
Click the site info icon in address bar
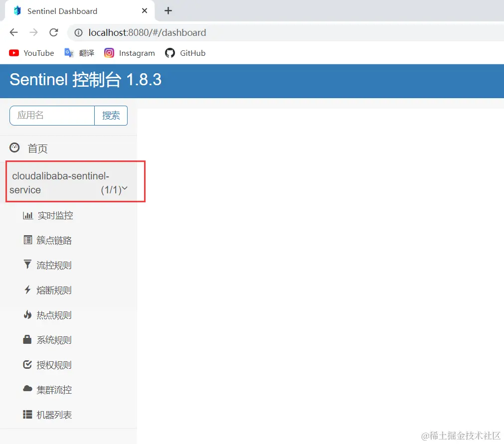(x=78, y=33)
